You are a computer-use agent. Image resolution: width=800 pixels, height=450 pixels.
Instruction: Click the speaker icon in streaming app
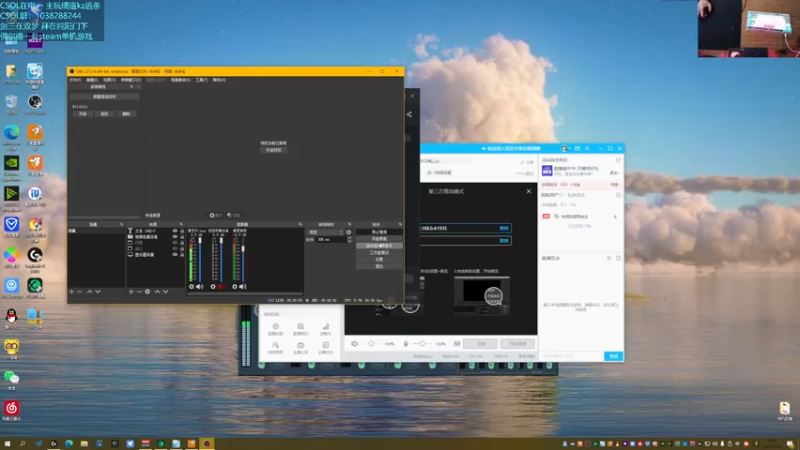(x=355, y=344)
